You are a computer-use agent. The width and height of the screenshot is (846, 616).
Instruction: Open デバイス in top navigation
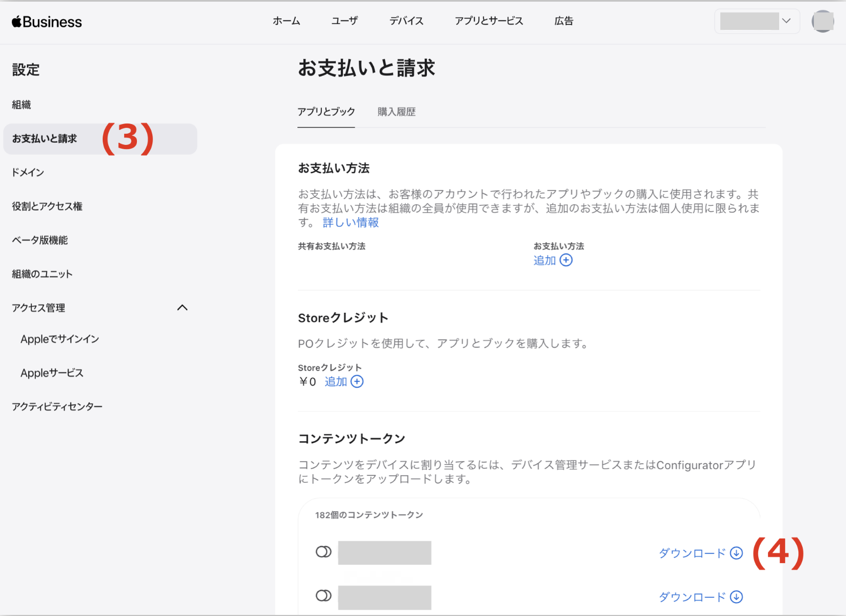pyautogui.click(x=406, y=21)
